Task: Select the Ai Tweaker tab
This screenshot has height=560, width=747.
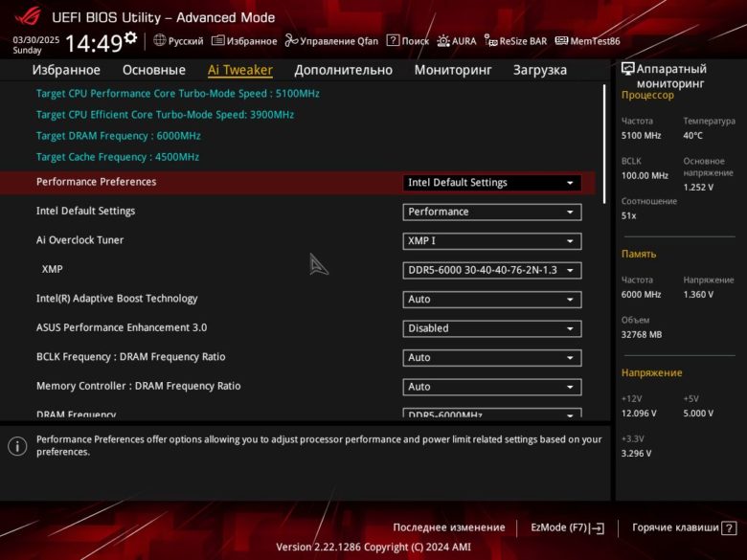Action: click(x=240, y=70)
